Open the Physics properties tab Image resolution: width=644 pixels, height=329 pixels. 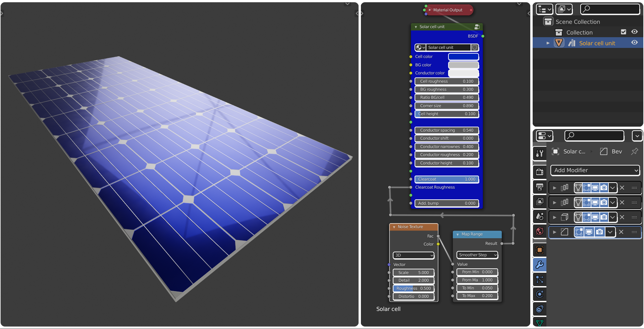(x=539, y=294)
